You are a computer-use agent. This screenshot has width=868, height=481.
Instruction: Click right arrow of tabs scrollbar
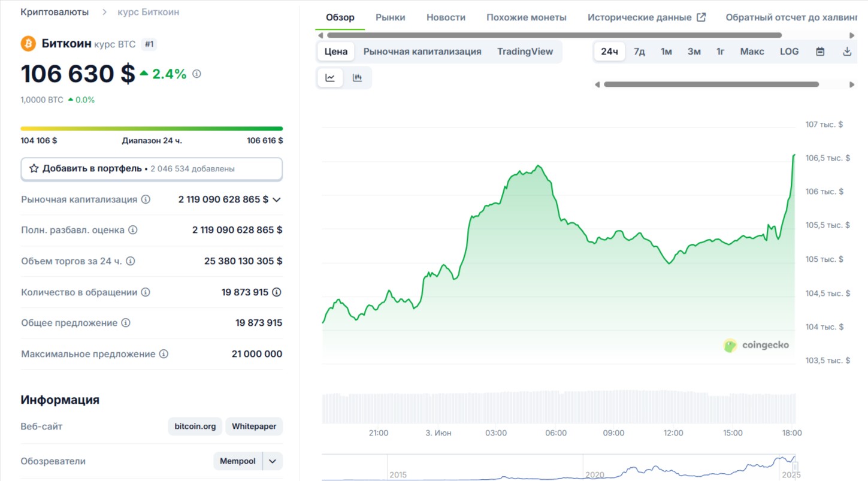(x=852, y=35)
